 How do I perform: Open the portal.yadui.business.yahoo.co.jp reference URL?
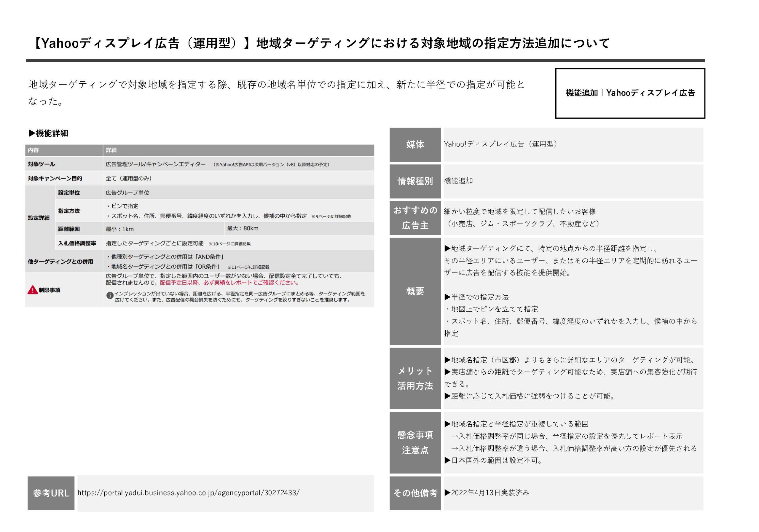point(188,493)
